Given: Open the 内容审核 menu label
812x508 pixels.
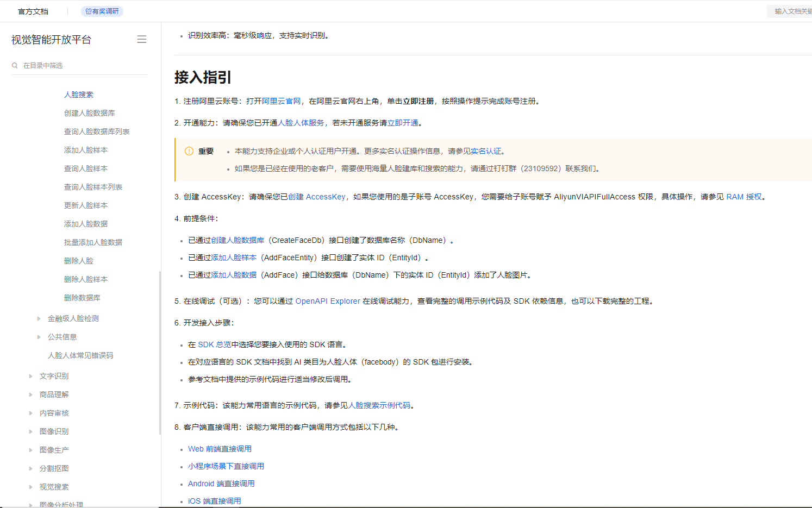Looking at the screenshot, I should [54, 413].
